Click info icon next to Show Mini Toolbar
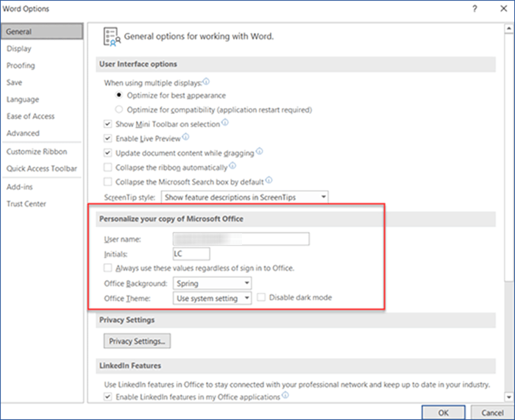515x420 pixels. [x=225, y=123]
